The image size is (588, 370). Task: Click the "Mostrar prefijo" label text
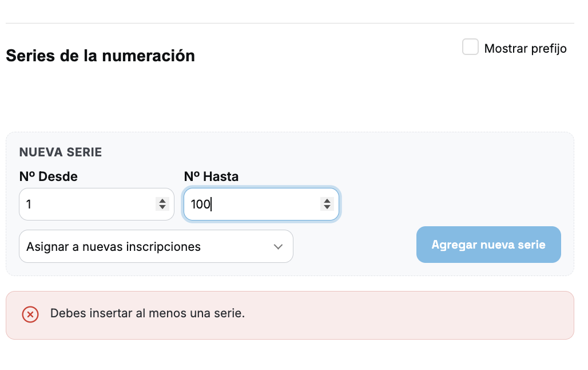point(526,49)
